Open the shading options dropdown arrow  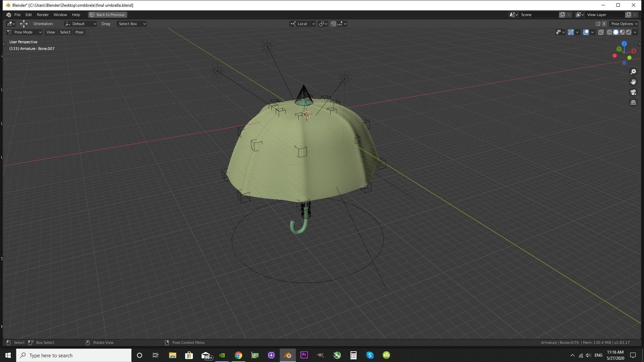click(635, 32)
